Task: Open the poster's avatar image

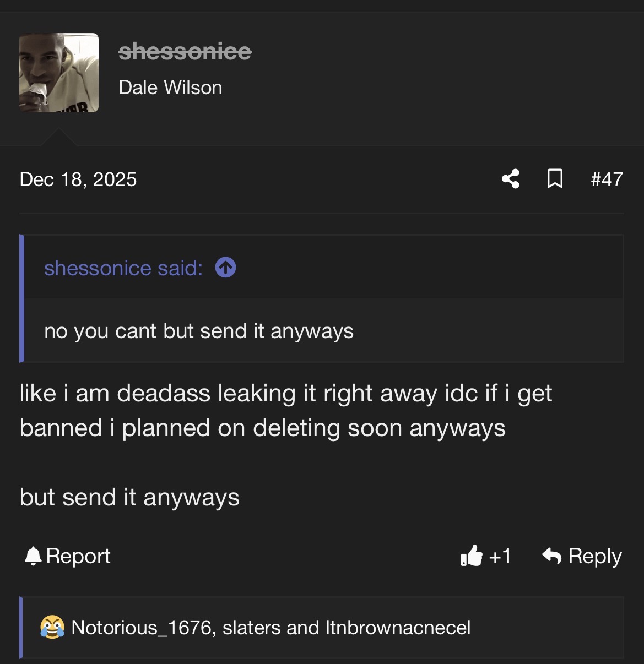Action: tap(59, 73)
